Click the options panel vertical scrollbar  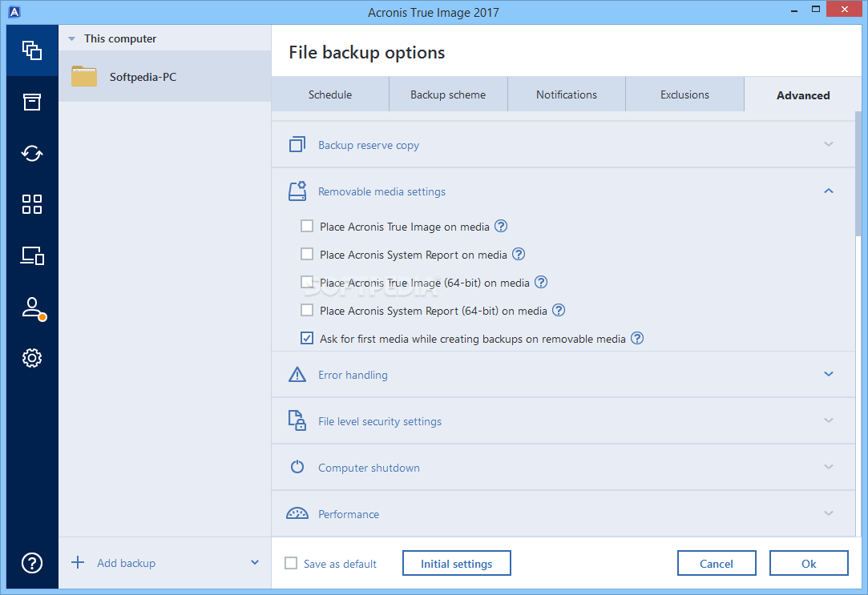coord(858,175)
